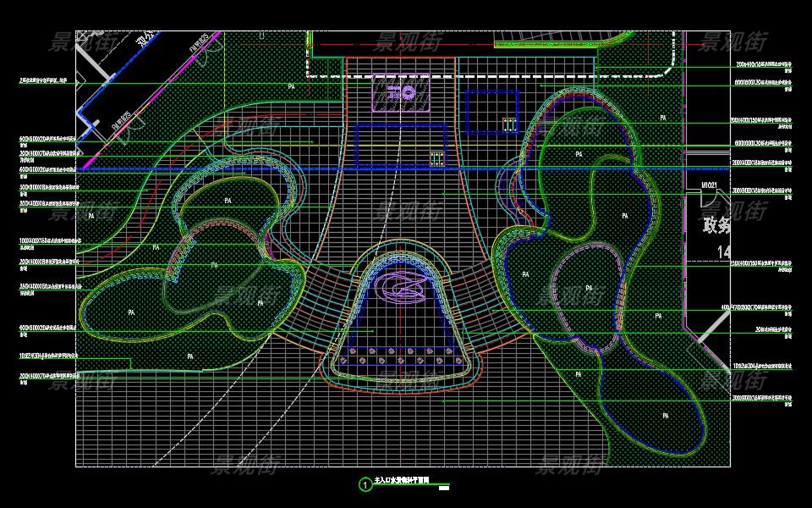Click the drawing title text at bottom
The height and width of the screenshot is (508, 812).
click(402, 481)
